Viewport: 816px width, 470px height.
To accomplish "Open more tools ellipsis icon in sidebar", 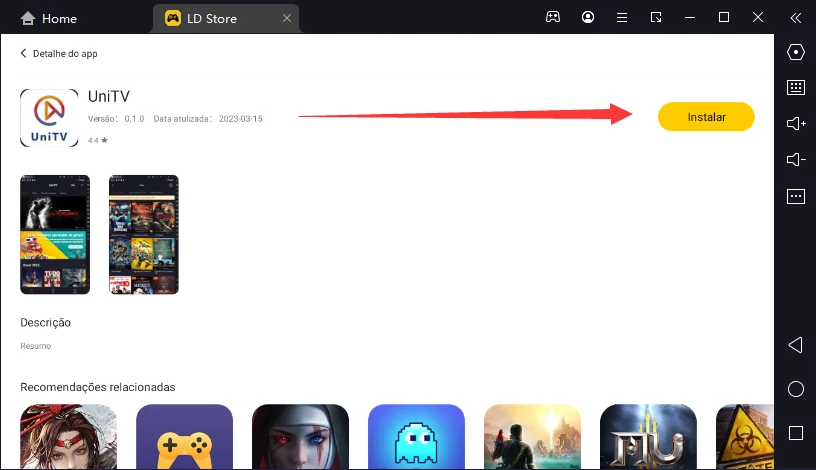I will (x=796, y=196).
